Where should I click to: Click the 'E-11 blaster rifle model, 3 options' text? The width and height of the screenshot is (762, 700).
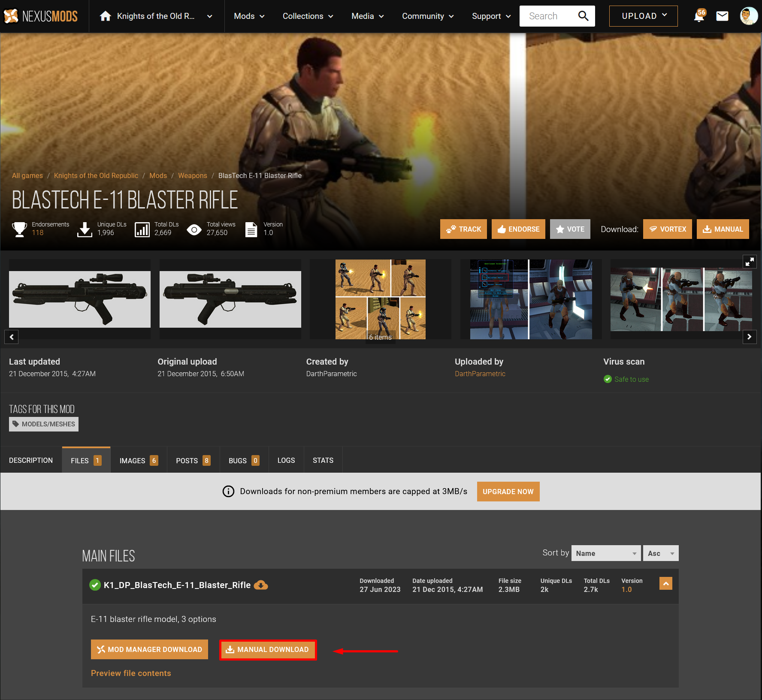[154, 619]
